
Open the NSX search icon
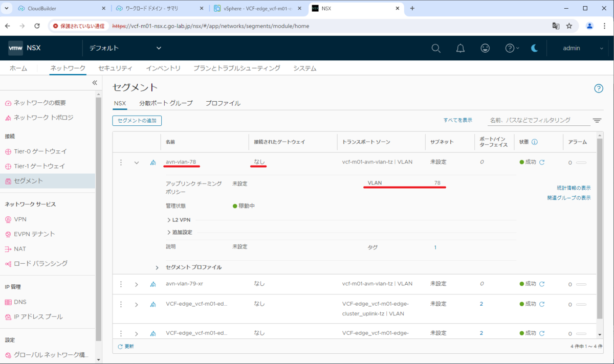(436, 48)
